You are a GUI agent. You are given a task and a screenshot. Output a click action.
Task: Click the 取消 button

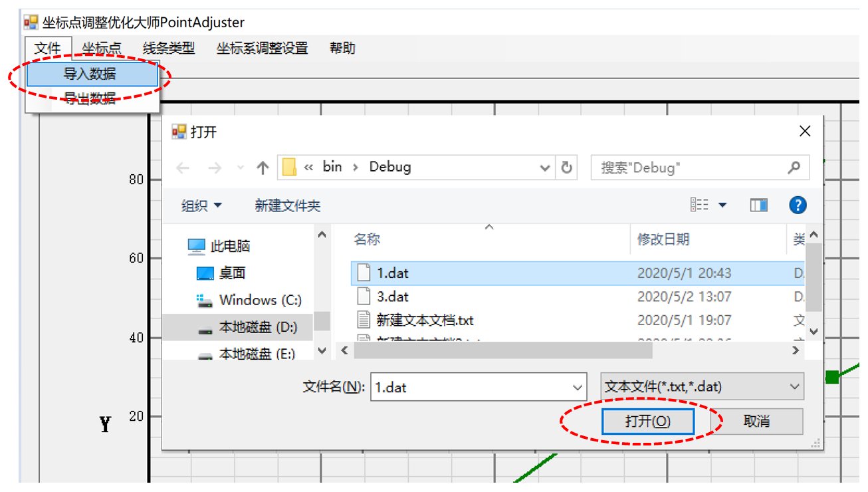tap(756, 422)
